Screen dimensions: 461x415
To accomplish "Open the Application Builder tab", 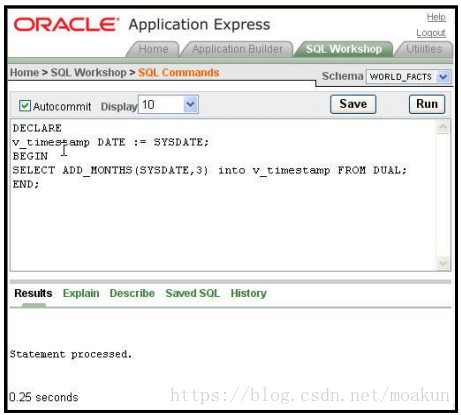I will point(237,49).
